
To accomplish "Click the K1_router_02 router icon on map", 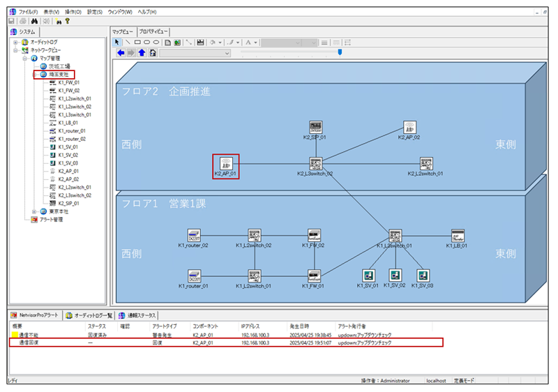I will tap(193, 236).
